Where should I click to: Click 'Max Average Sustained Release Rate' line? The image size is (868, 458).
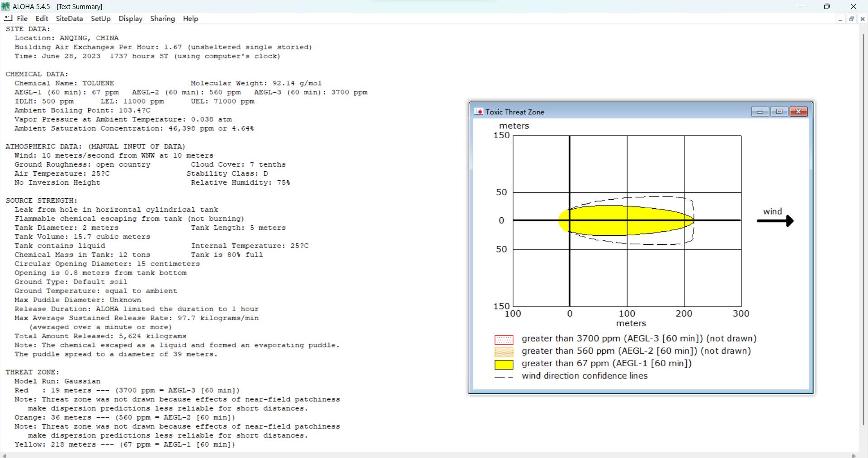tap(137, 318)
